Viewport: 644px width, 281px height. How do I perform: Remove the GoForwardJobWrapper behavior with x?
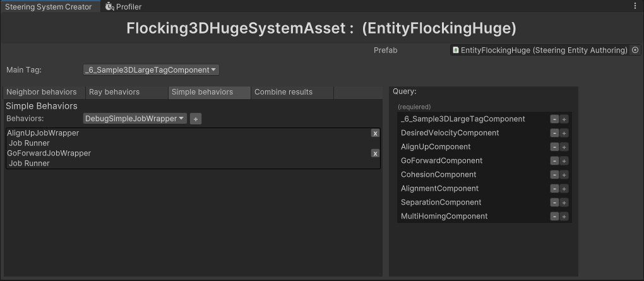[375, 153]
